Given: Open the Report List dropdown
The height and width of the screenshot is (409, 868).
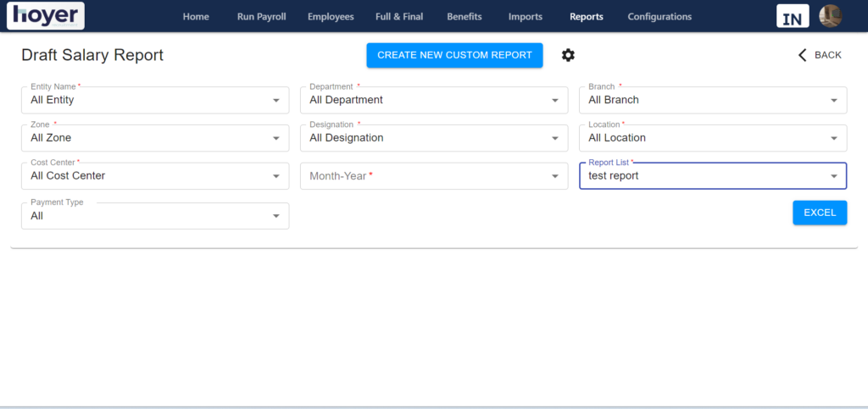Looking at the screenshot, I should pos(713,176).
